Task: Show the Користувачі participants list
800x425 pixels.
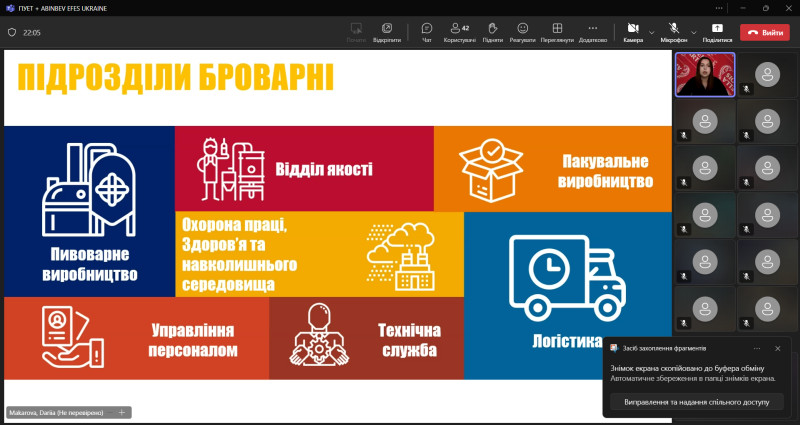Action: 459,31
